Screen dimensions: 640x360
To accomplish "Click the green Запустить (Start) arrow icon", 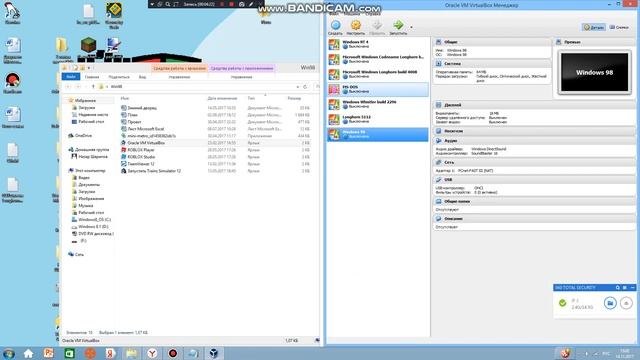I will click(398, 27).
